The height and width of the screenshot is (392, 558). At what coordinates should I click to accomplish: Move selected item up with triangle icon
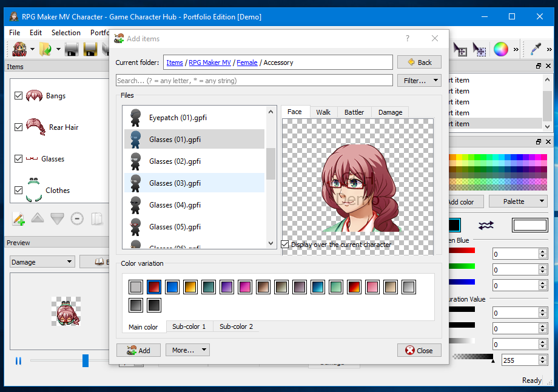(38, 217)
